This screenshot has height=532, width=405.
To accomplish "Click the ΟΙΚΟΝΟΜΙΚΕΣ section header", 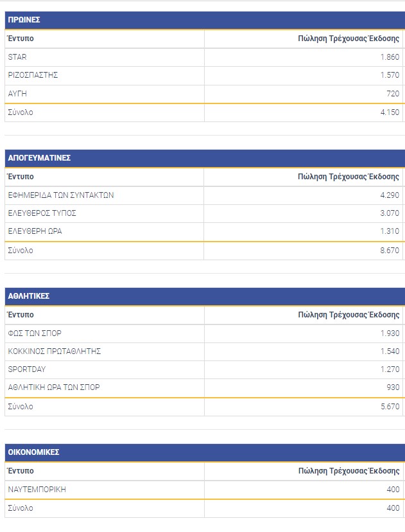I will click(33, 452).
